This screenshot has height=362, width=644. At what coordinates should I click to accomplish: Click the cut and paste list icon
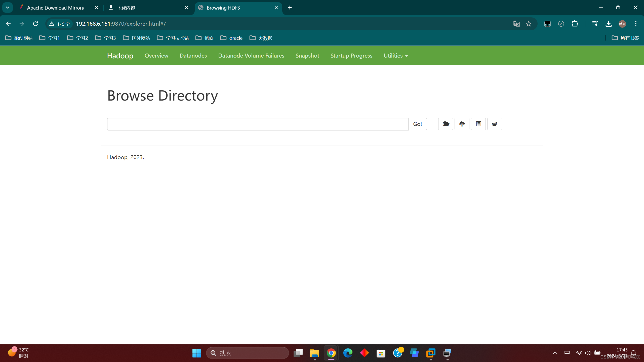[478, 124]
